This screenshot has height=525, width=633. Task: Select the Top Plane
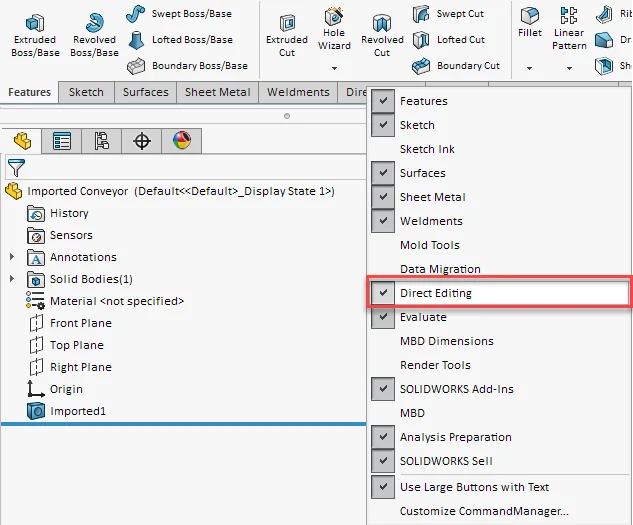67,345
